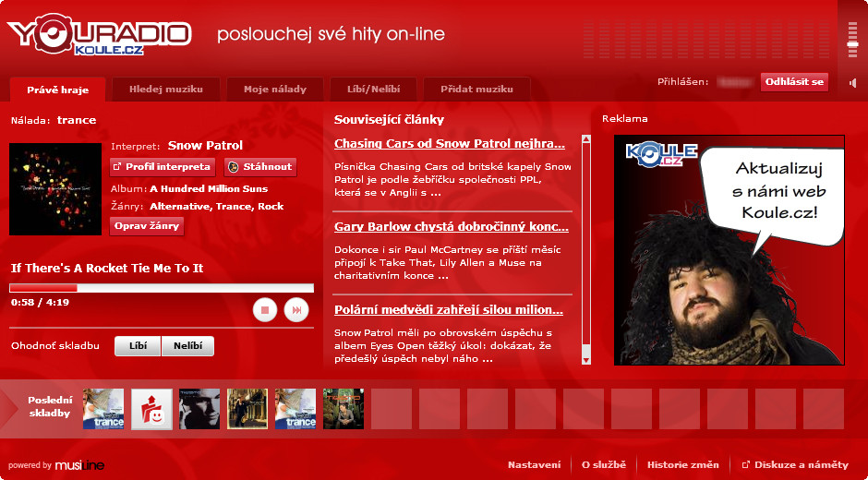Click song title If There's A Rocket
Viewport: 868px width, 480px height.
[107, 269]
